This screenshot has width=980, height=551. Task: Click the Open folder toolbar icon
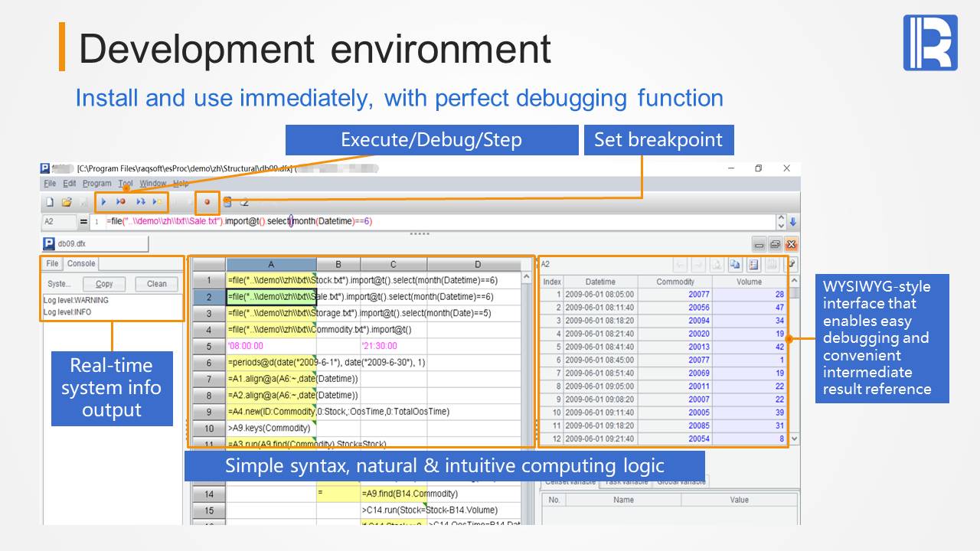67,202
